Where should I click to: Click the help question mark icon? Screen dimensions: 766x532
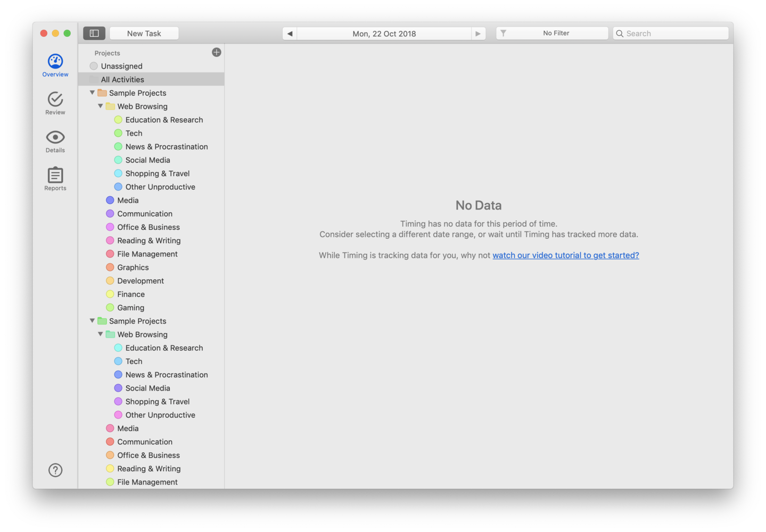coord(55,470)
